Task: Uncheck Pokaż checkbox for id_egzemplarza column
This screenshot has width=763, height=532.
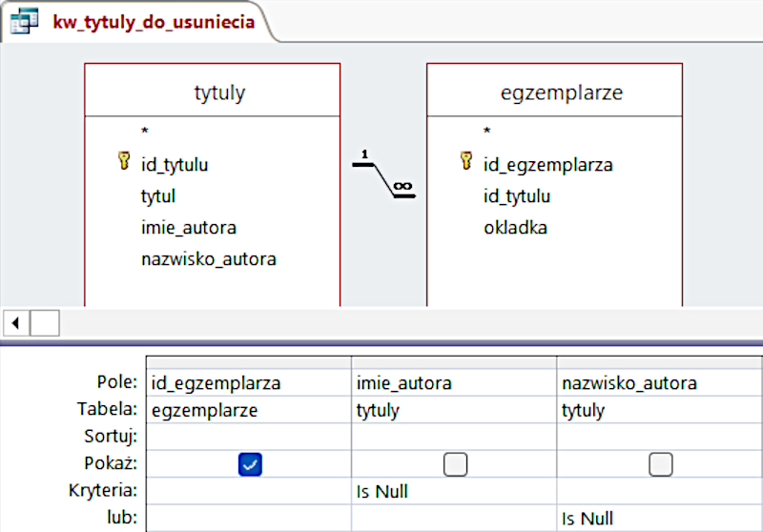Action: point(250,464)
